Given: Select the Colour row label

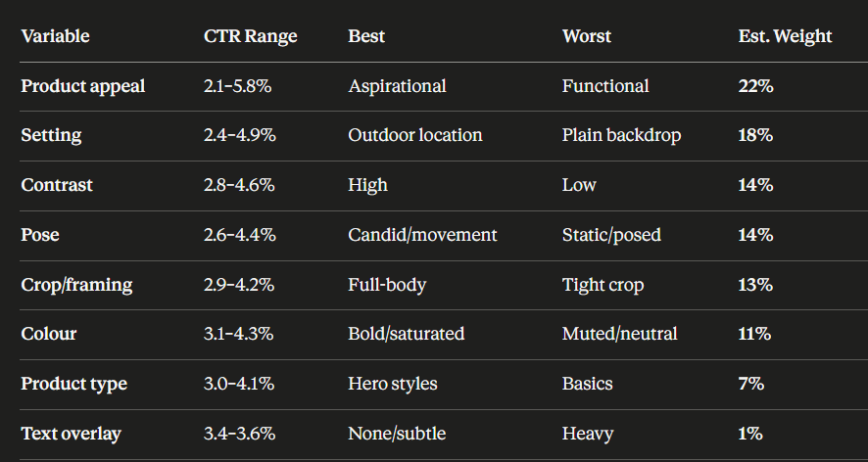Looking at the screenshot, I should click(49, 334).
